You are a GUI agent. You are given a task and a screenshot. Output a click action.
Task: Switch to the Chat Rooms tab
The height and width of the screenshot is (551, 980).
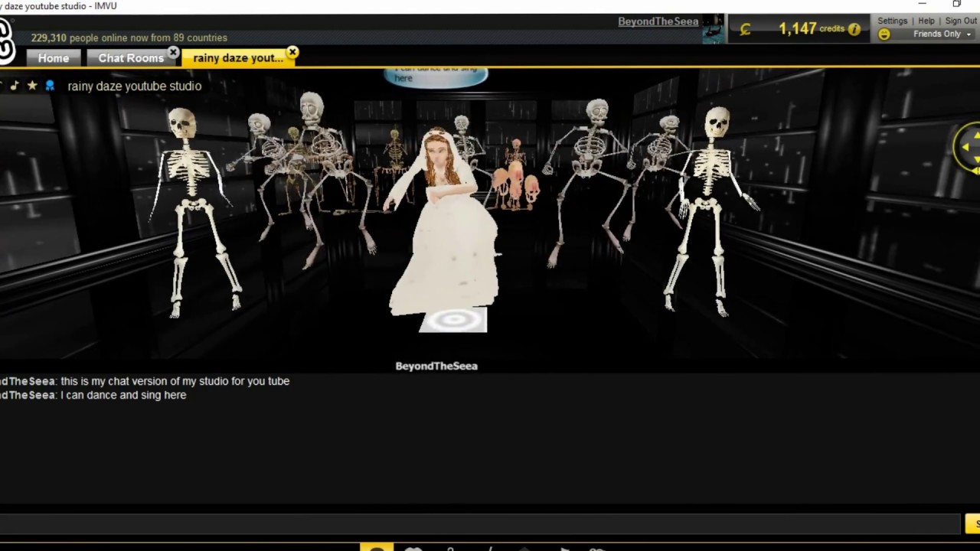(131, 58)
